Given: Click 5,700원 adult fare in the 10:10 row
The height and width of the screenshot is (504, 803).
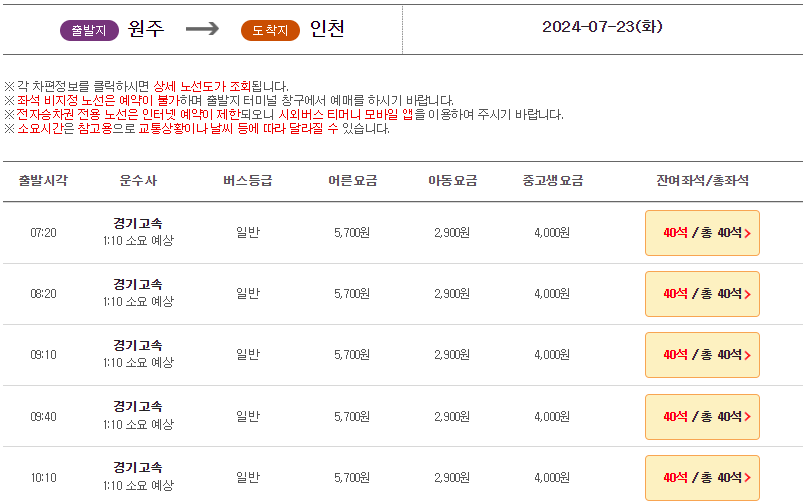Looking at the screenshot, I should pos(352,478).
